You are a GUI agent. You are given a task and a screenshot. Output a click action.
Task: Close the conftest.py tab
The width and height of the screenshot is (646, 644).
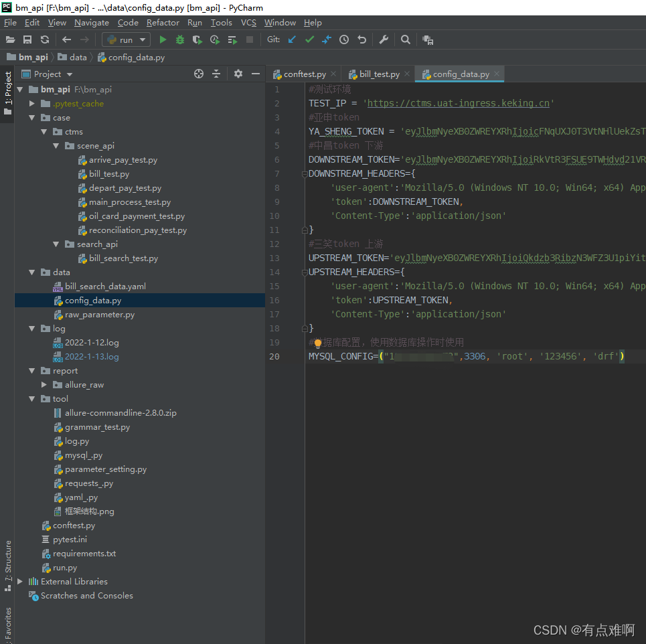tap(333, 74)
